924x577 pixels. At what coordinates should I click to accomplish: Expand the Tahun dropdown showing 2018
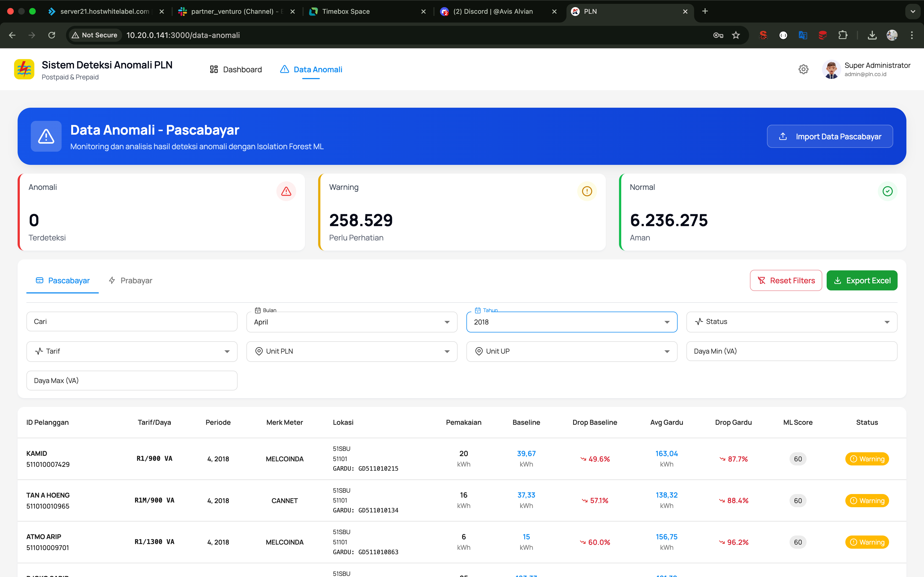pos(571,322)
